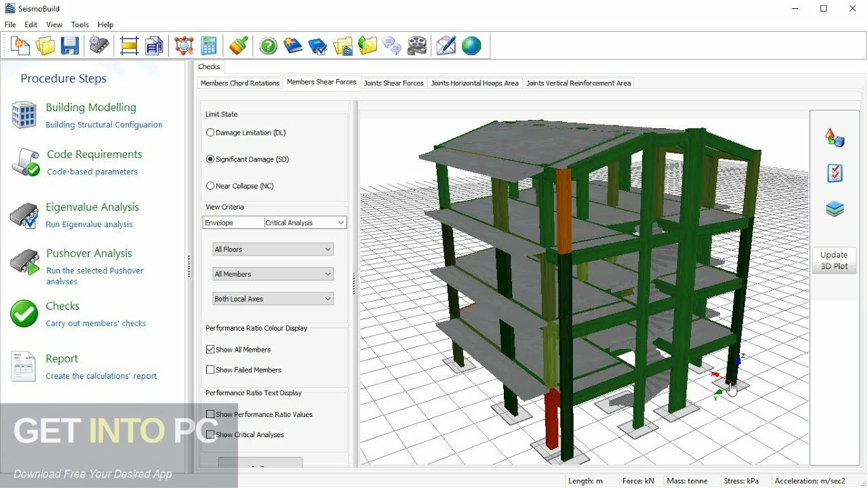Open the Tools menu

click(80, 24)
